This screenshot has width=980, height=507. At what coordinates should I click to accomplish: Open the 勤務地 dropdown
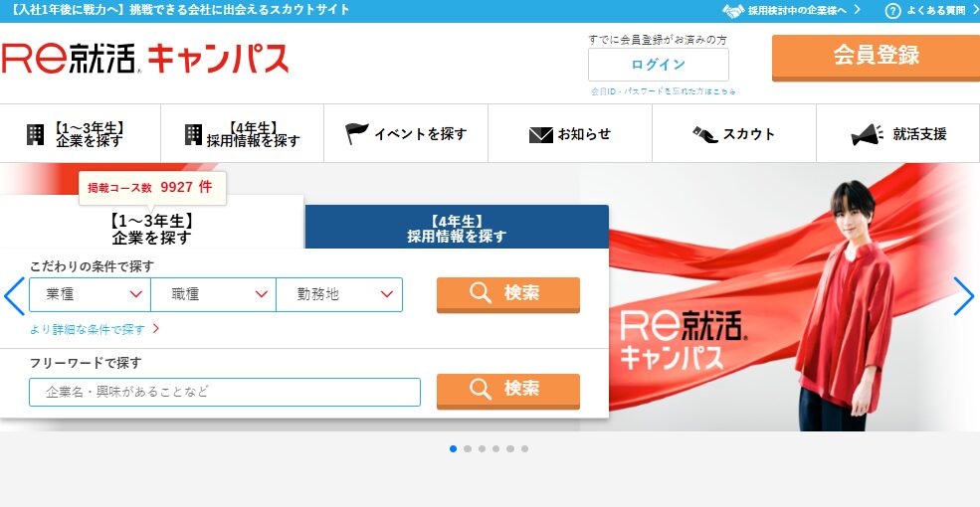click(x=339, y=294)
